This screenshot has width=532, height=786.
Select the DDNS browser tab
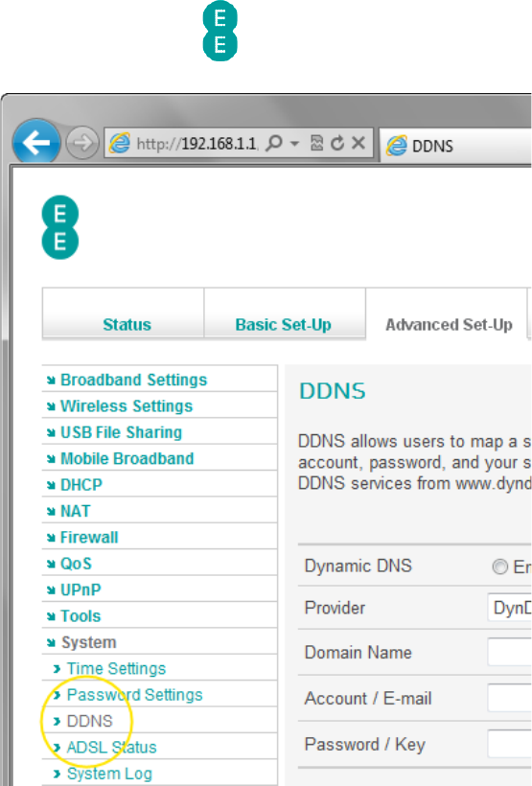pyautogui.click(x=456, y=146)
